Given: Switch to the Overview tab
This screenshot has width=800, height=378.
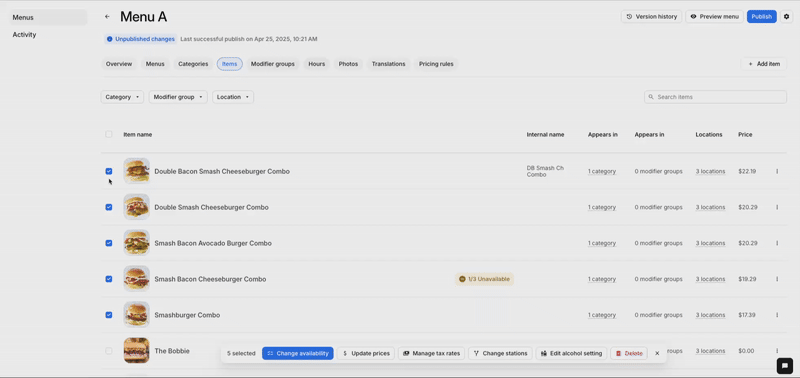Looking at the screenshot, I should click(x=119, y=64).
